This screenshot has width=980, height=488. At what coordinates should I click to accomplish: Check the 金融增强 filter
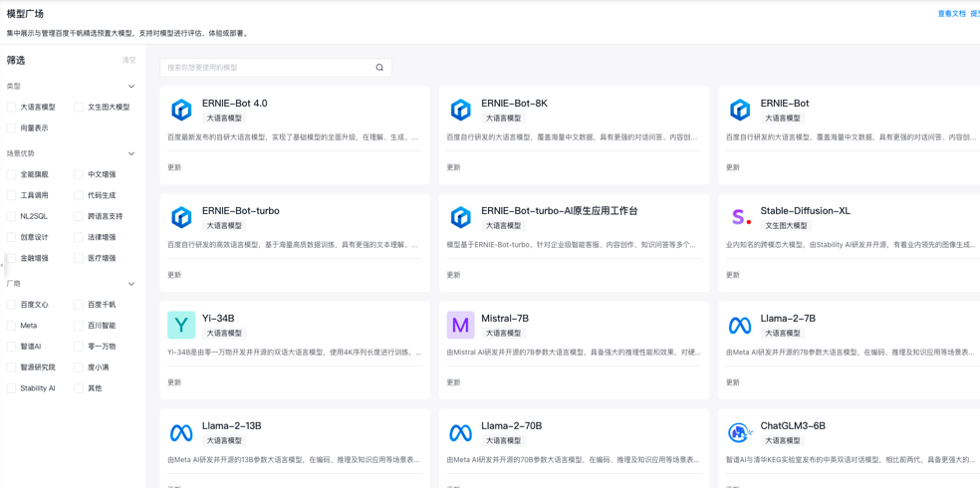(11, 257)
